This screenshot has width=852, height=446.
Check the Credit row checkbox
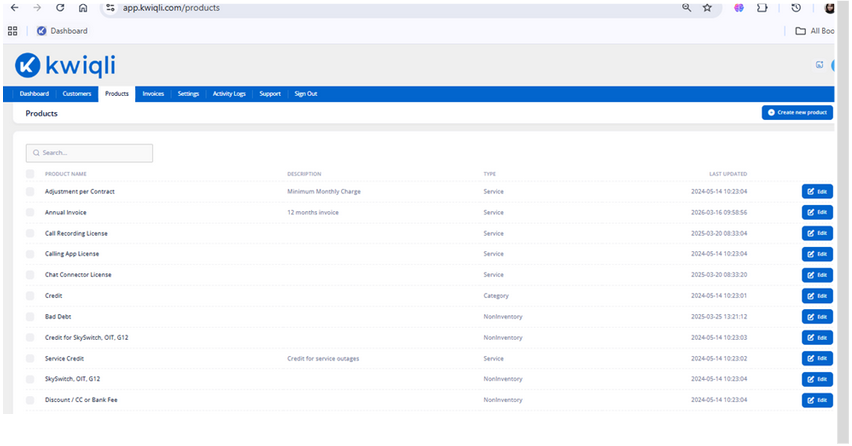click(30, 296)
